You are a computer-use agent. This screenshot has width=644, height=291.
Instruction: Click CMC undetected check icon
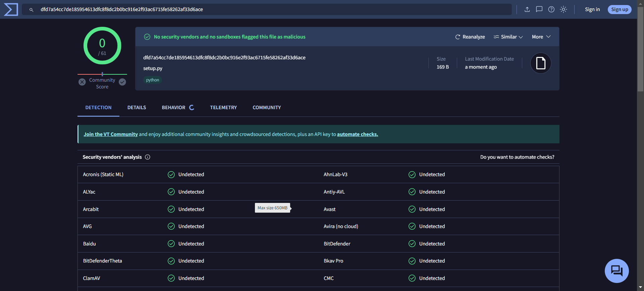tap(412, 278)
